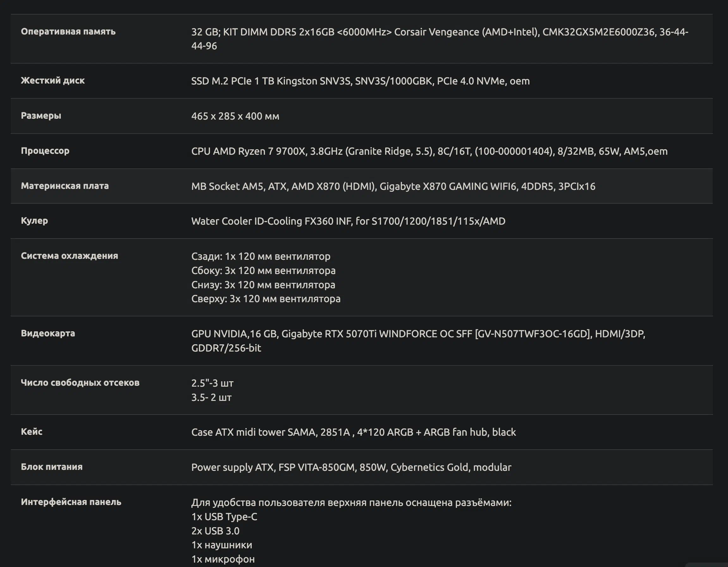Select the 'Размеры' label
728x567 pixels.
(x=41, y=116)
